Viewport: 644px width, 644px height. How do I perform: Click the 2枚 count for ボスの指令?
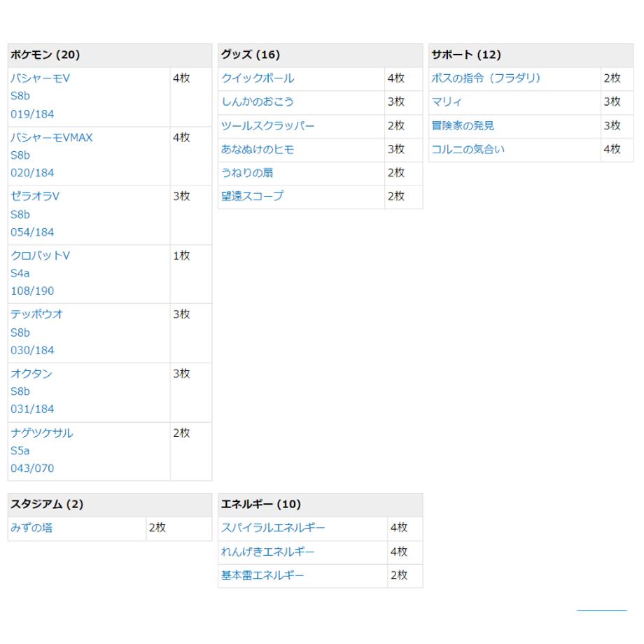[x=612, y=78]
